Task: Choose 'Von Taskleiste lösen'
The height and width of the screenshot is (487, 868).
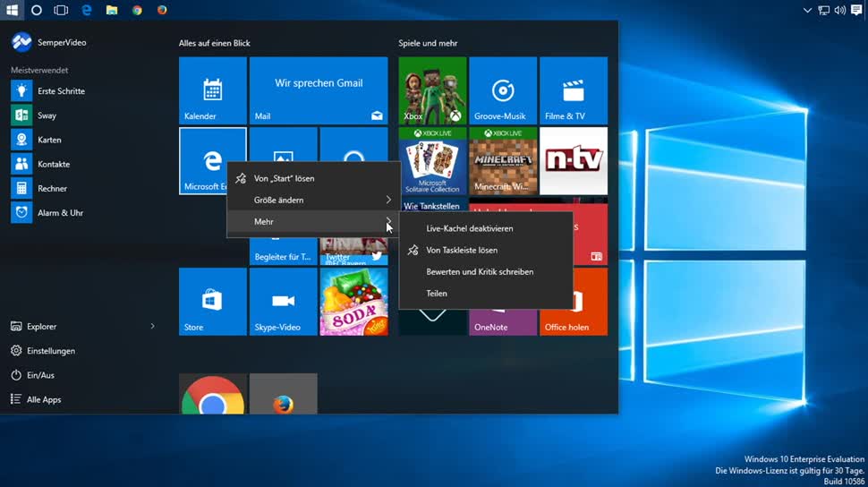Action: point(486,250)
